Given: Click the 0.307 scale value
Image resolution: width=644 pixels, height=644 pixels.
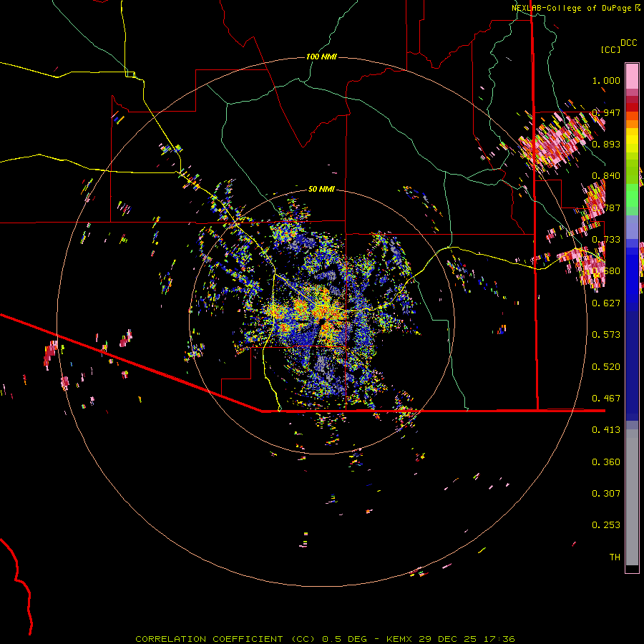Looking at the screenshot, I should [606, 494].
